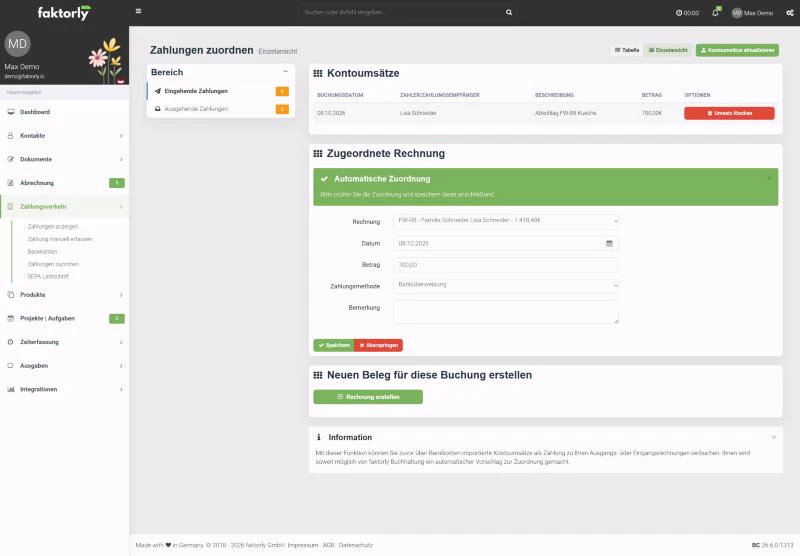This screenshot has height=556, width=800.
Task: Click Kontoumsätze aktualisieren button
Action: (x=737, y=50)
